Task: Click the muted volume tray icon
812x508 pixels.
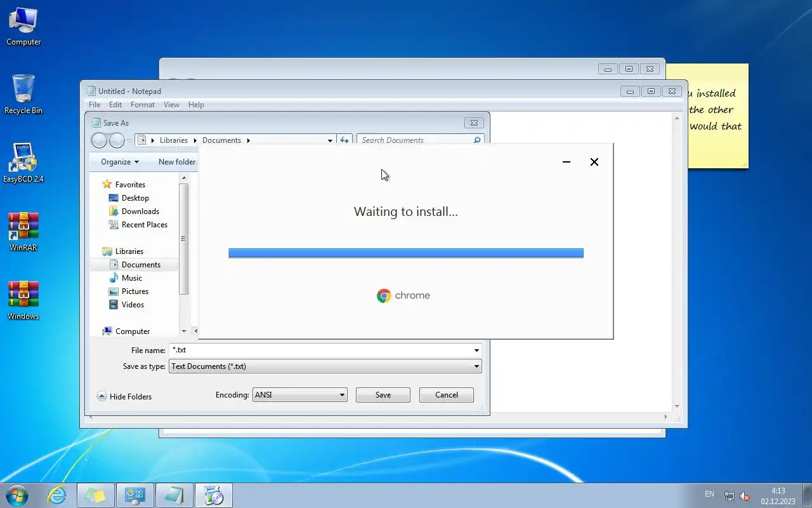Action: pyautogui.click(x=745, y=496)
